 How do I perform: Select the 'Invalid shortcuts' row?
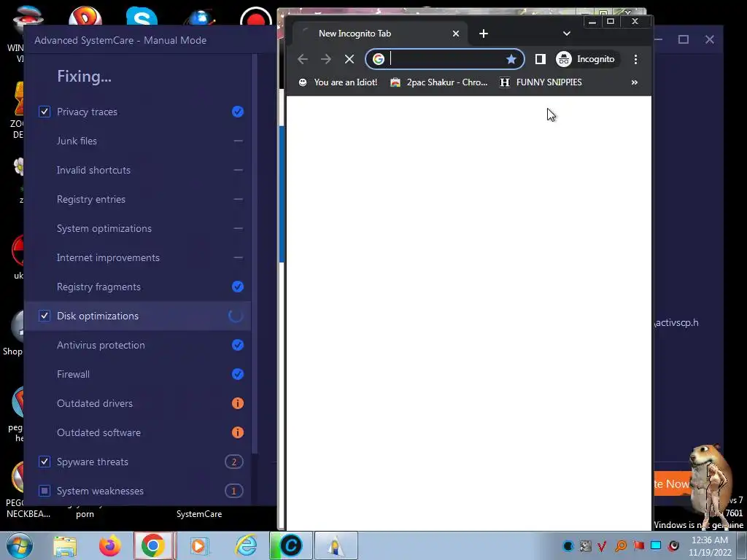pyautogui.click(x=138, y=170)
